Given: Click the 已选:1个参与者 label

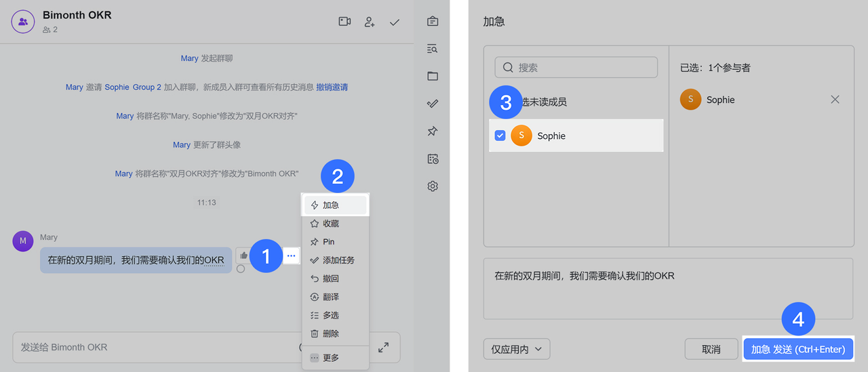Looking at the screenshot, I should (715, 68).
